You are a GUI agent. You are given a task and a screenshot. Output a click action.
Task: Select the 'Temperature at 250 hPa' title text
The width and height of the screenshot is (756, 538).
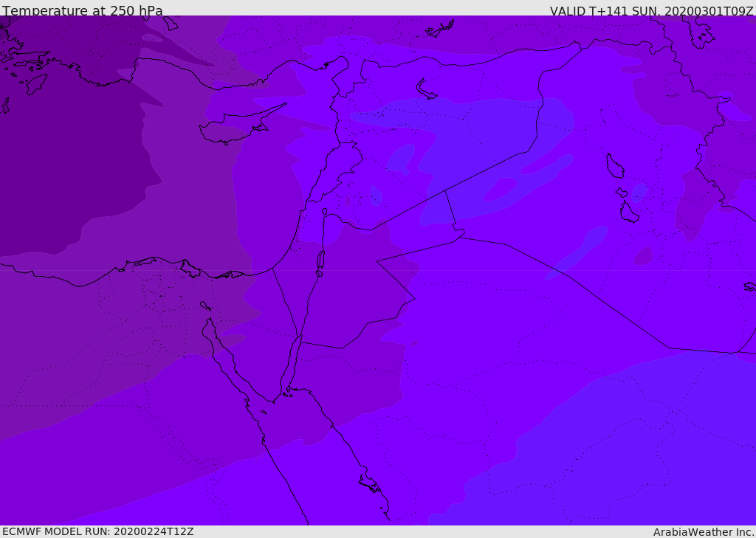(x=83, y=10)
